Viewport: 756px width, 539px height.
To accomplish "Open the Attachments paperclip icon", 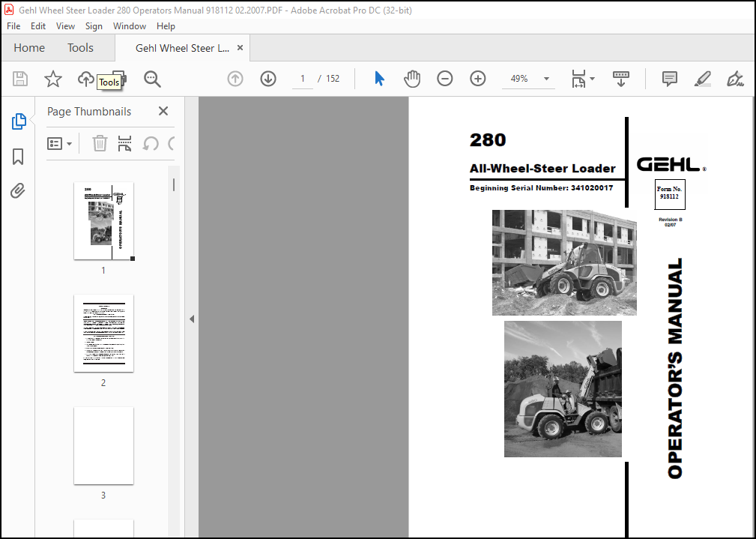I will coord(18,190).
